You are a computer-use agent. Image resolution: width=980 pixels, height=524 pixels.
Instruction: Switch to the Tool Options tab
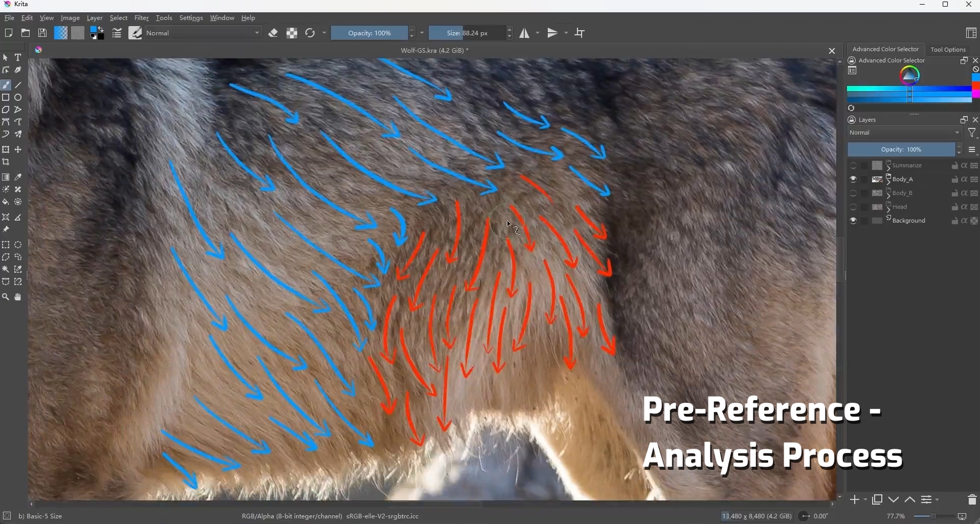(x=949, y=50)
